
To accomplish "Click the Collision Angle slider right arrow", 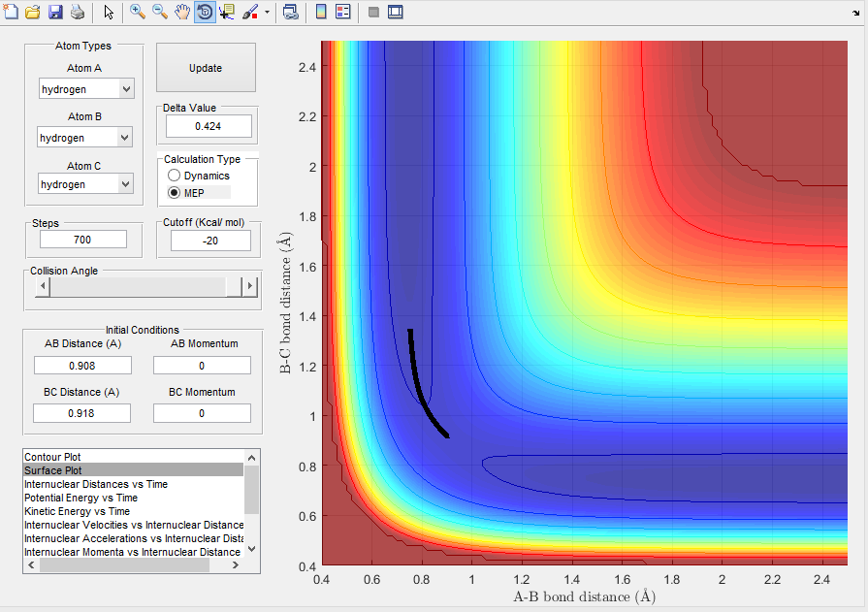I will (250, 286).
